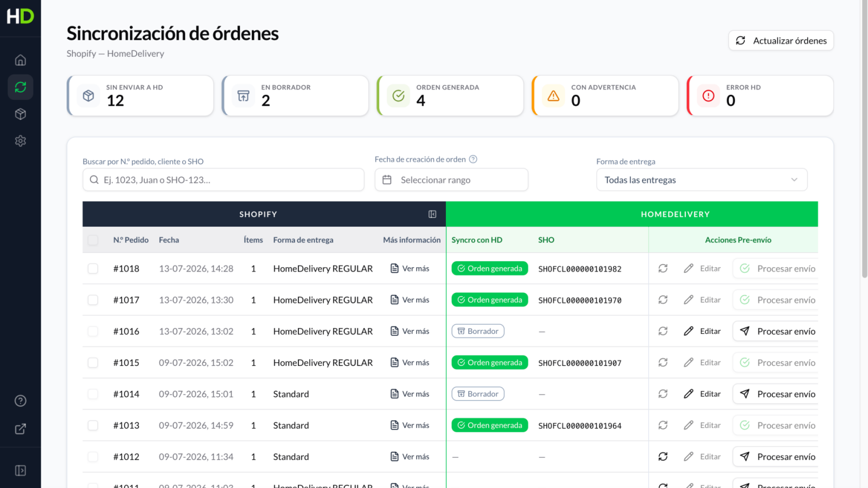Screen dimensions: 868x488
Task: Click info icon beside Fecha de creación
Action: 473,159
